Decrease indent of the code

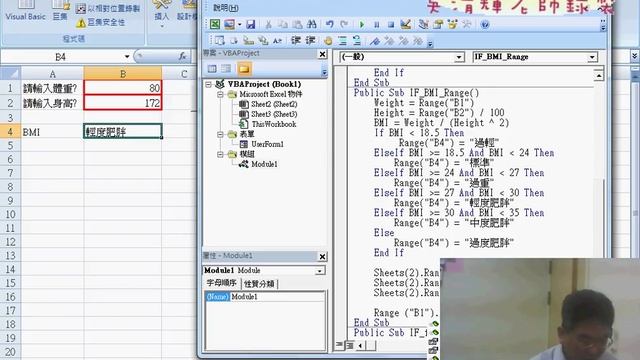310,40
